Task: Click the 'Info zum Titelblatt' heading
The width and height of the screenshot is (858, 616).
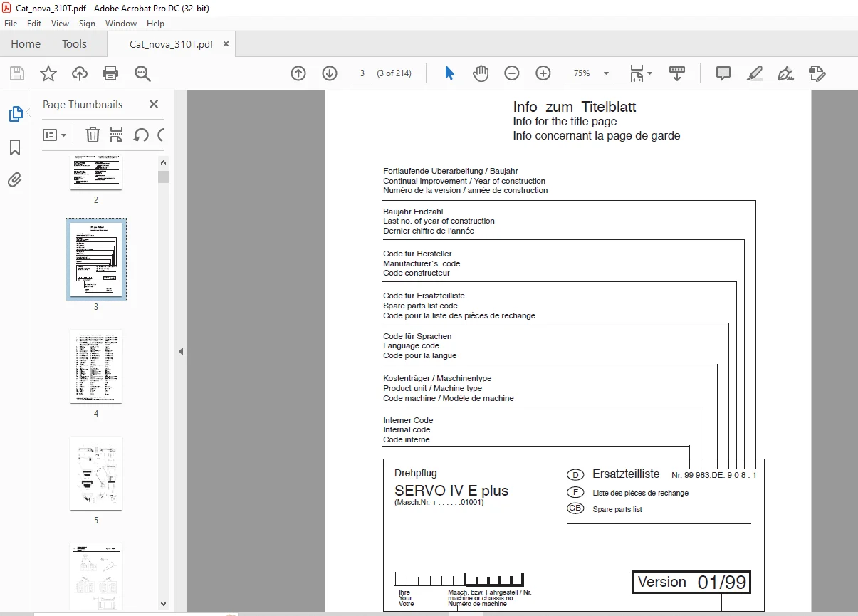Action: pyautogui.click(x=575, y=107)
